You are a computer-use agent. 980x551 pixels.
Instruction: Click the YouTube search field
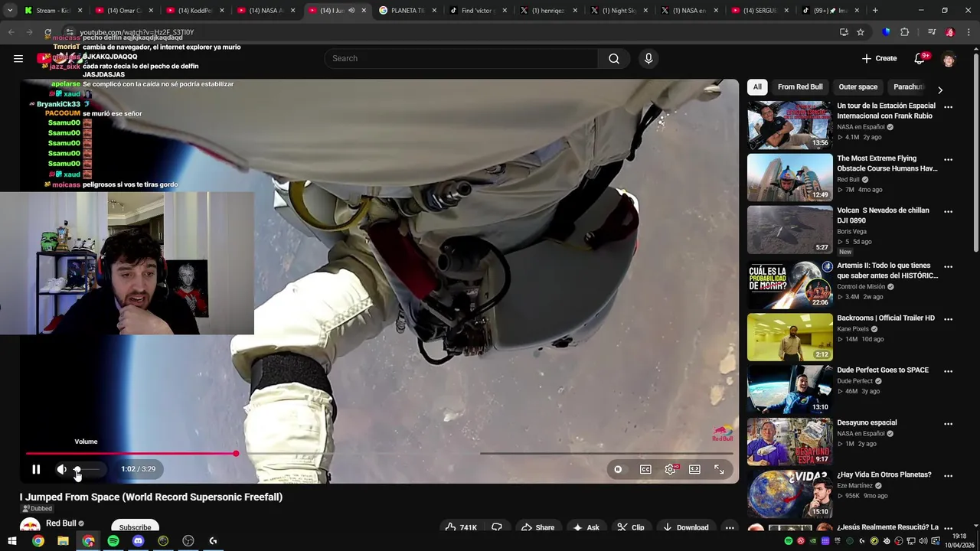(461, 58)
